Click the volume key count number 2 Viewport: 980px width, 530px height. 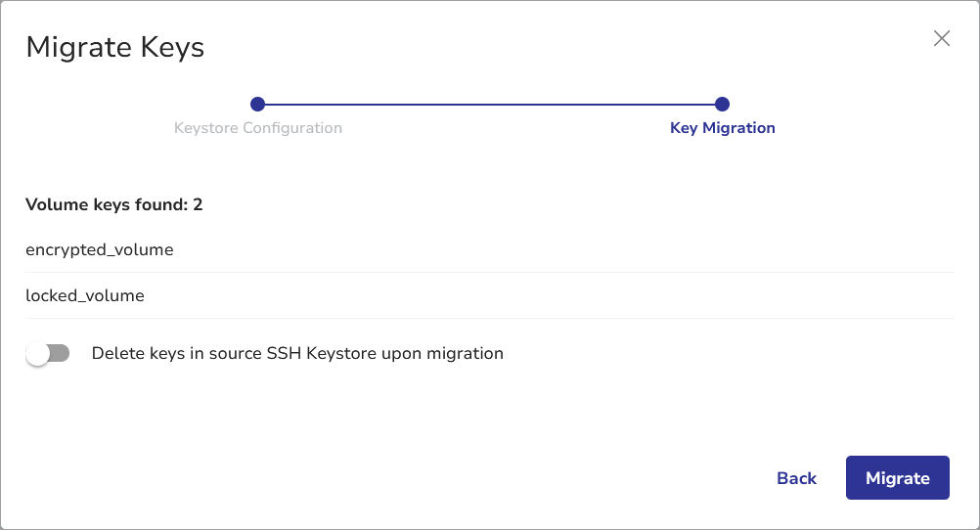[x=198, y=204]
